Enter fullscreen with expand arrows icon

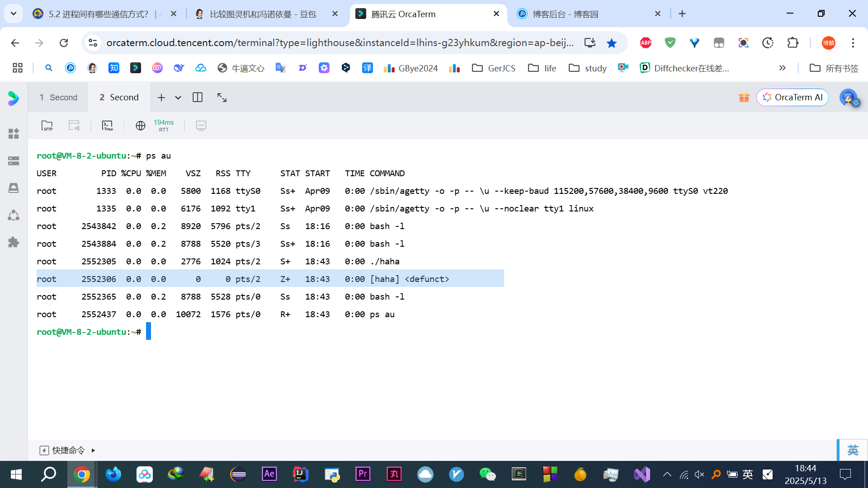pos(222,98)
